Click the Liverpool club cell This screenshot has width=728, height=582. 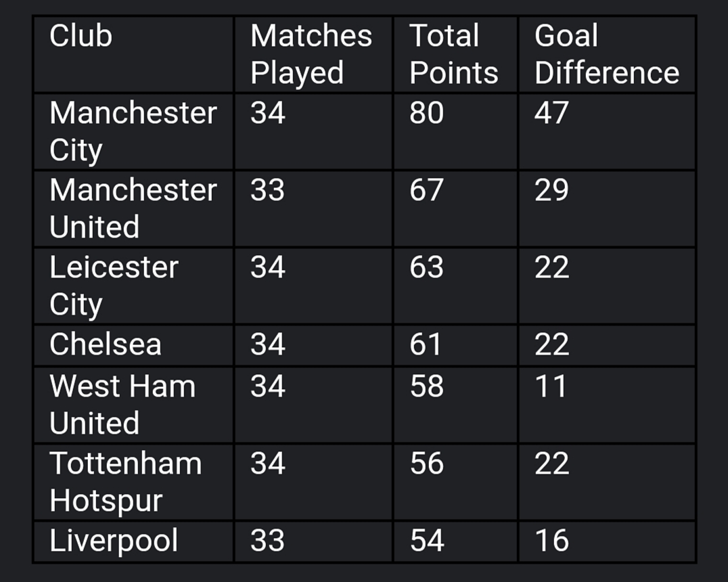click(134, 541)
